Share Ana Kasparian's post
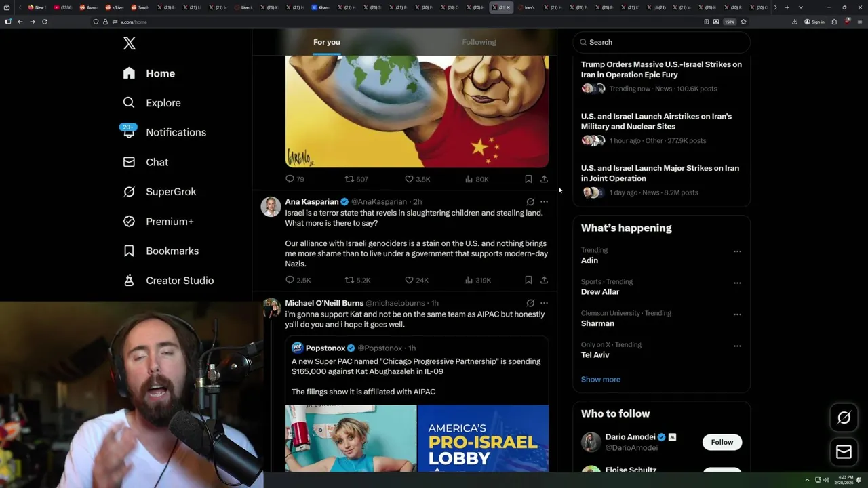The height and width of the screenshot is (488, 868). 544,280
